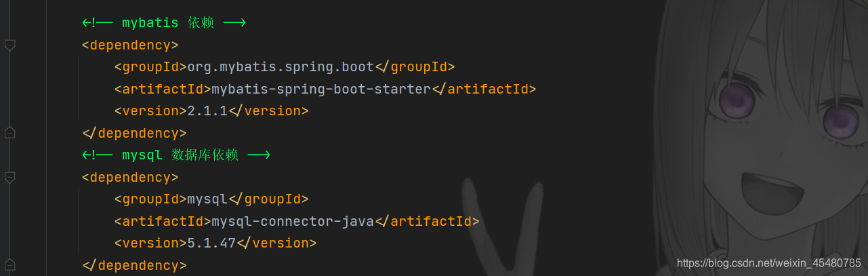This screenshot has height=276, width=868.
Task: Click closing dependency tag after version 5.1.47
Action: pos(134,264)
